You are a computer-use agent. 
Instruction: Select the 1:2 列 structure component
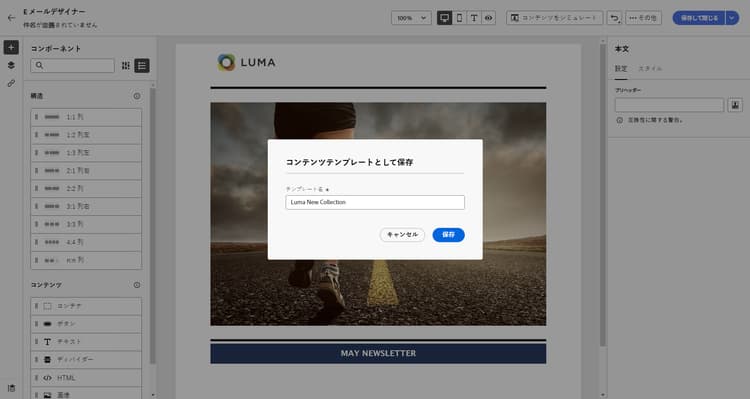pos(86,135)
